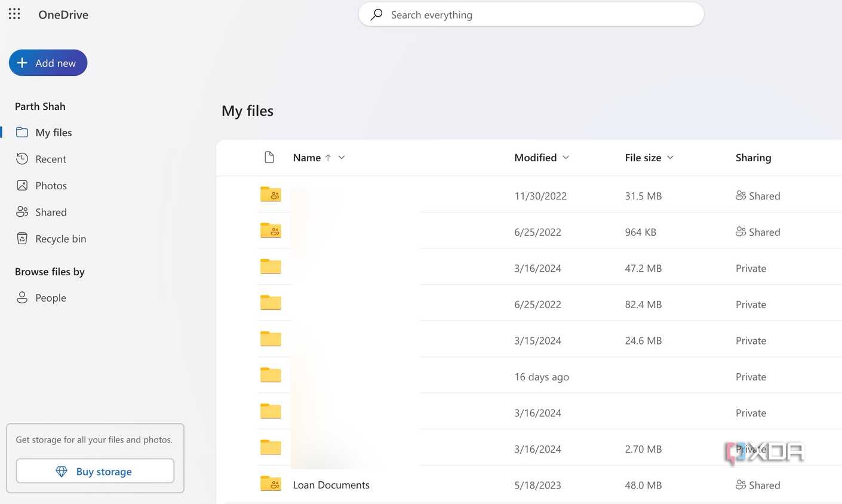Click the Shared people icon in sidebar
Screen dimensions: 842x504
click(22, 211)
